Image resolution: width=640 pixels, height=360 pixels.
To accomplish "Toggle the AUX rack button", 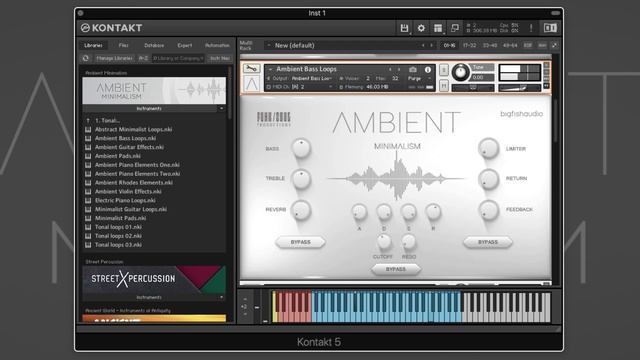I will tap(542, 45).
